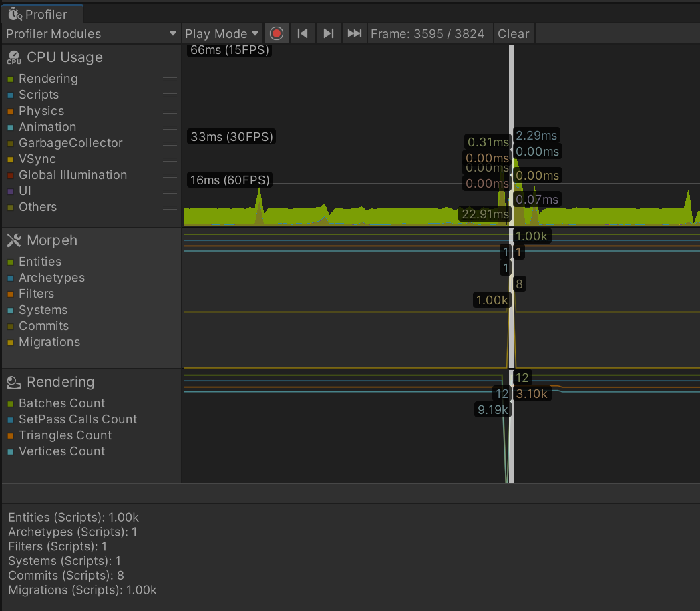
Task: Click the selected-frame marker in the CPU chart
Action: pyautogui.click(x=511, y=136)
